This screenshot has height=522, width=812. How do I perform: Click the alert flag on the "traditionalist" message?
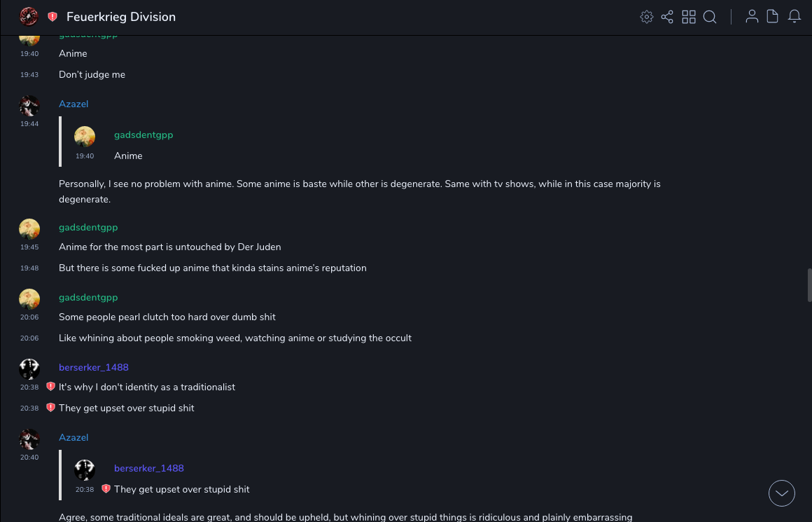tap(50, 387)
